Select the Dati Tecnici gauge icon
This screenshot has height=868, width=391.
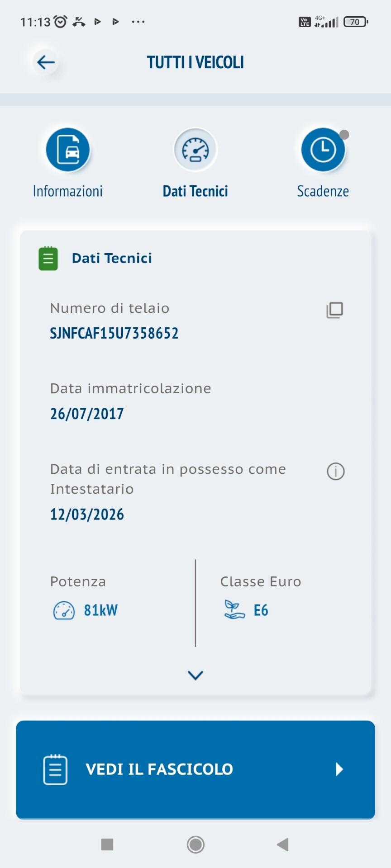pyautogui.click(x=195, y=150)
